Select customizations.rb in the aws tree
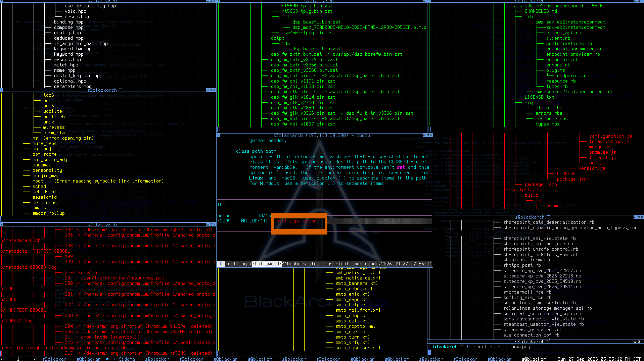The image size is (644, 361). point(569,44)
